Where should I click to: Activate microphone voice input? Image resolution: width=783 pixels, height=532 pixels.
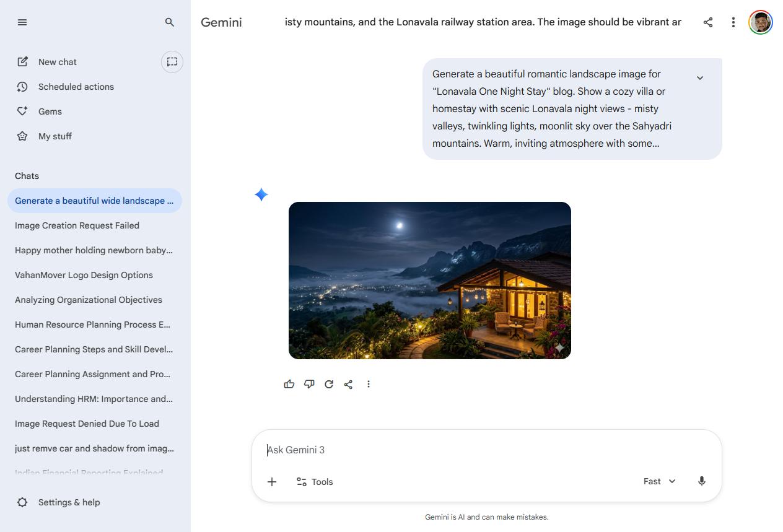[701, 481]
